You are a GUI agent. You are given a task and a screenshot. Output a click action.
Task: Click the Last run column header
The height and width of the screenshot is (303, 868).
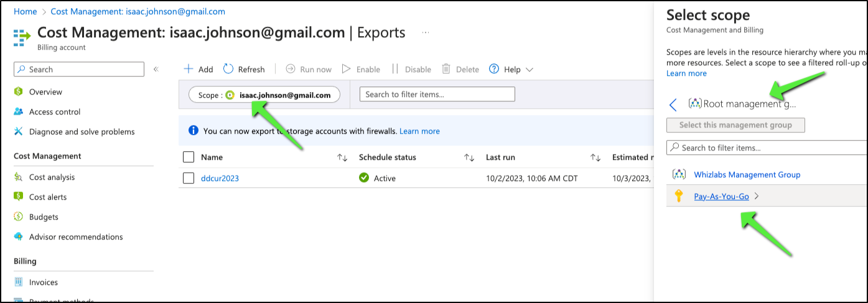coord(500,157)
